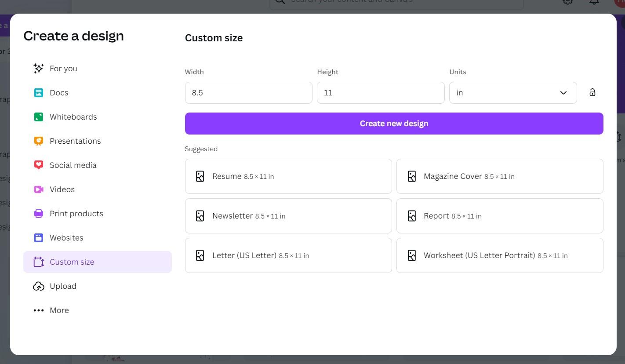Click the Worksheet preset image icon
The height and width of the screenshot is (364, 625).
click(412, 255)
